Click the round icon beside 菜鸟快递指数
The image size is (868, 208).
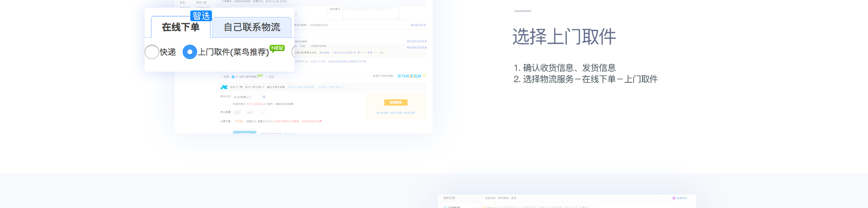(425, 75)
